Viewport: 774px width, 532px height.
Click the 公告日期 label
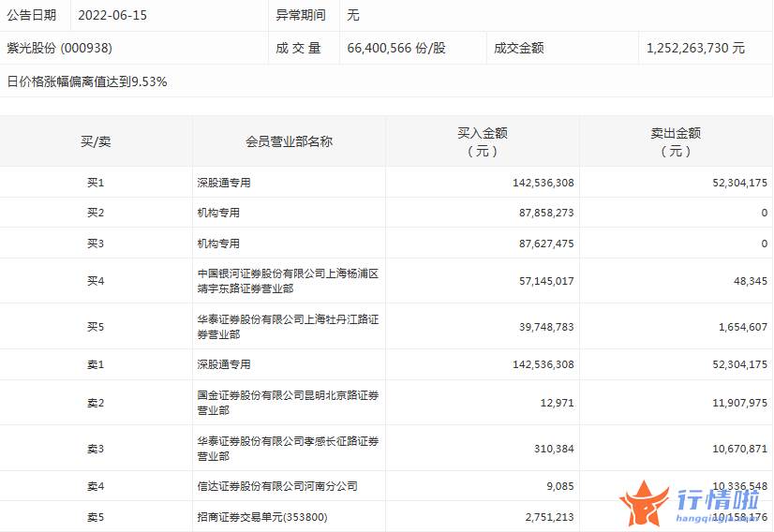pyautogui.click(x=31, y=15)
